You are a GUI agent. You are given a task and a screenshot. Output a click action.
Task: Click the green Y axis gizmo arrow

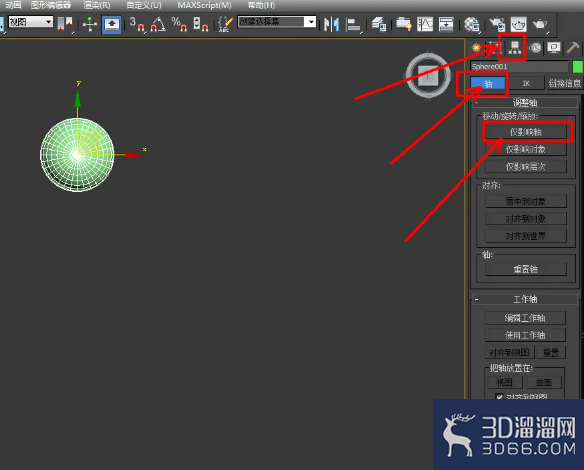coord(77,99)
